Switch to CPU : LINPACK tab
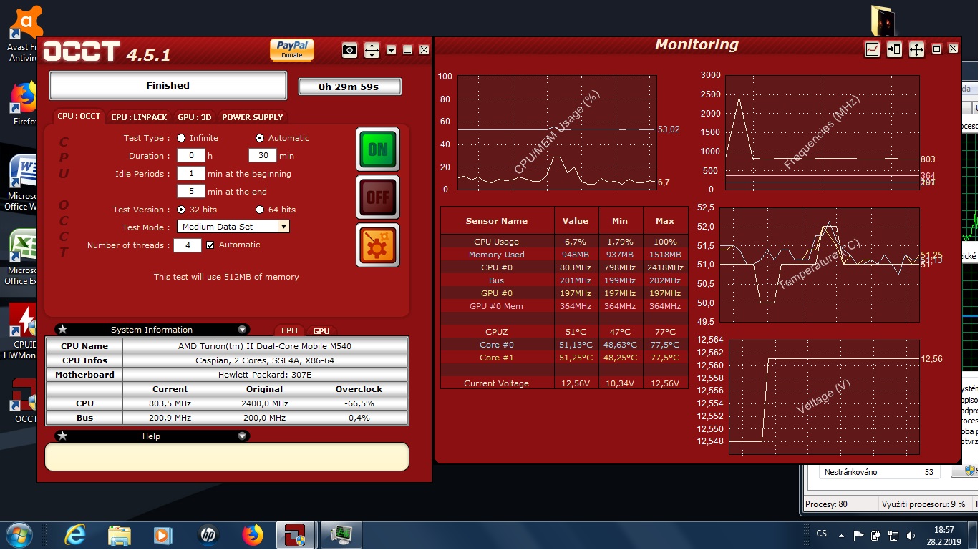This screenshot has height=550, width=980. (139, 117)
